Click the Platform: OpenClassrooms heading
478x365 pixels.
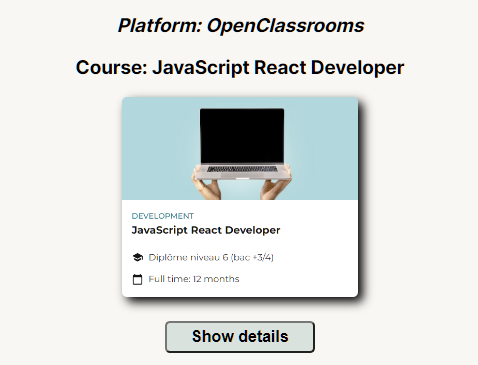tap(241, 26)
